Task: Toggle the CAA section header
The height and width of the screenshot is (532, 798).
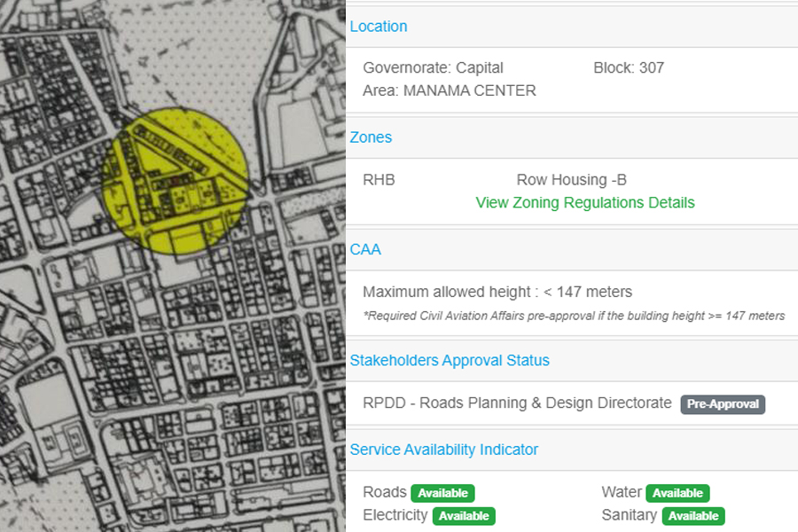Action: pos(365,250)
